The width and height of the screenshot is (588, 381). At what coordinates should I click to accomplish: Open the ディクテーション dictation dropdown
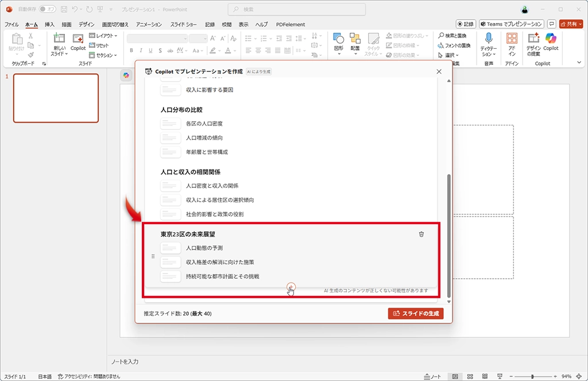[x=488, y=44]
